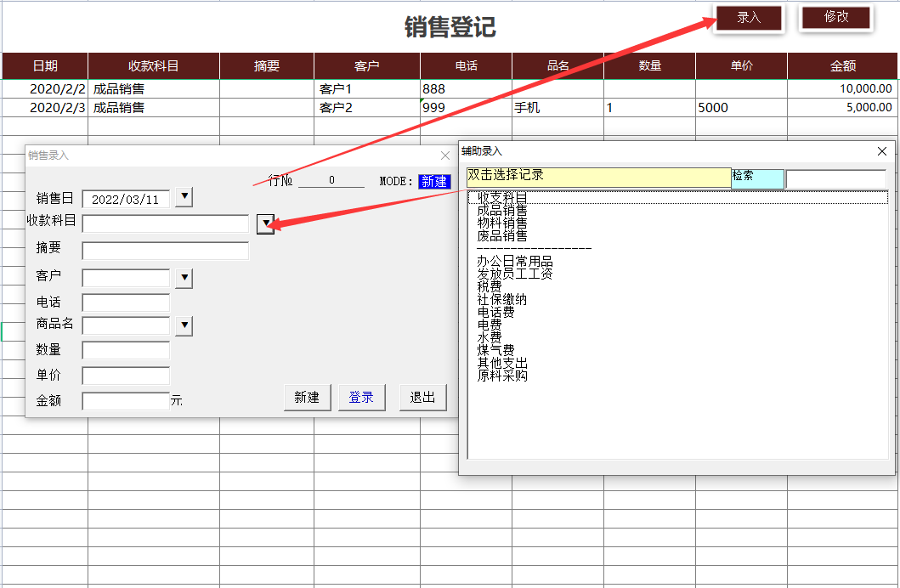Click the 数量 input field in form
Screen dimensions: 900x588
click(126, 350)
